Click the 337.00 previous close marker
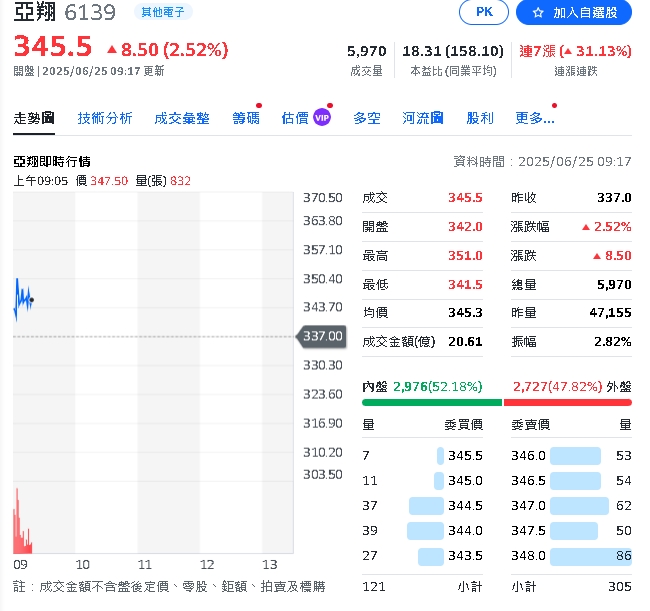The image size is (650, 611). pyautogui.click(x=321, y=336)
